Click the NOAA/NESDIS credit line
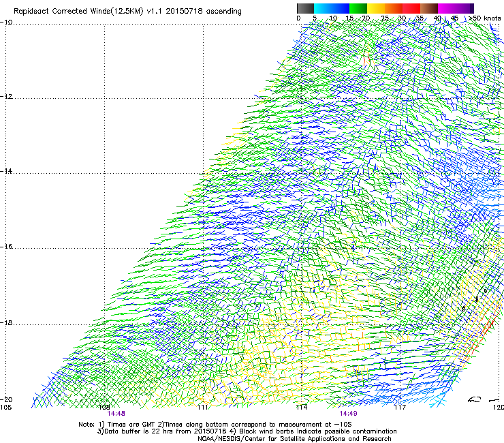 pos(294,439)
